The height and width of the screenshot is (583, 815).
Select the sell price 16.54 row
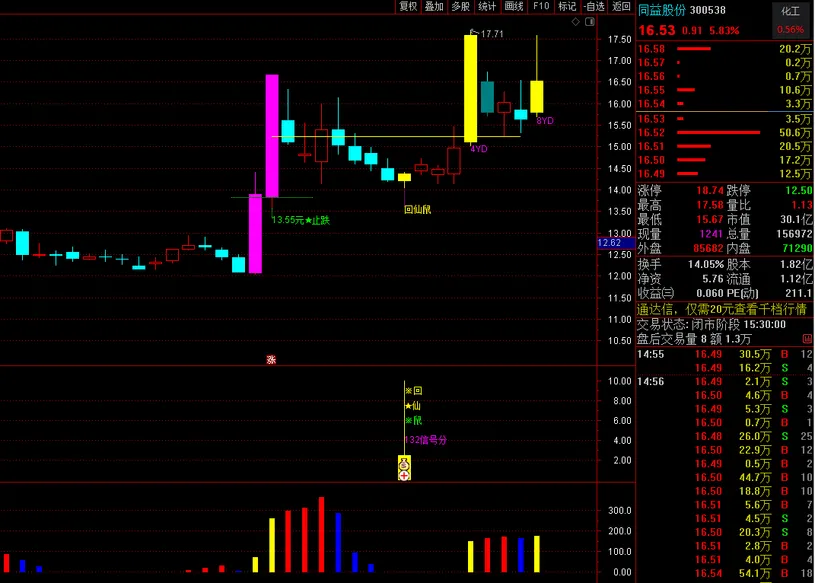(x=725, y=104)
